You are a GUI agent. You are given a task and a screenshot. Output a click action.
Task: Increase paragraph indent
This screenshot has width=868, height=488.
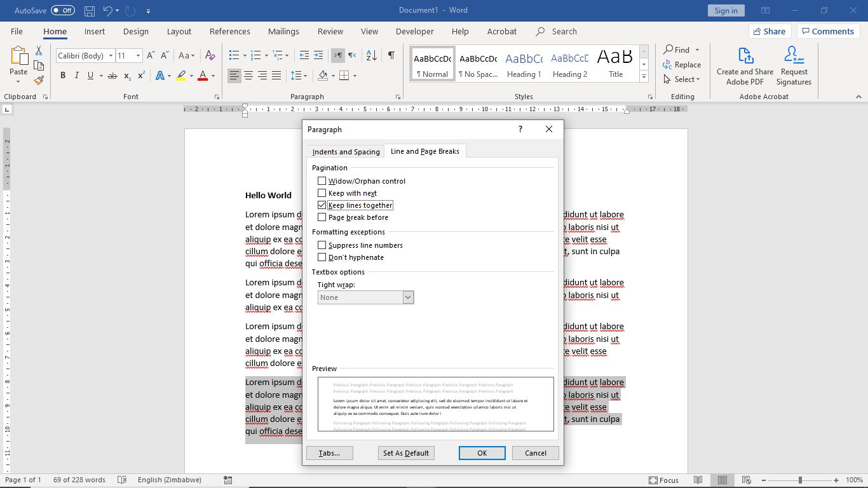click(x=318, y=56)
